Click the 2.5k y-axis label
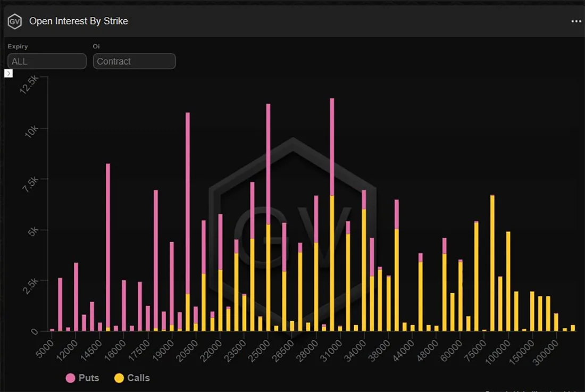The height and width of the screenshot is (392, 585). 30,286
